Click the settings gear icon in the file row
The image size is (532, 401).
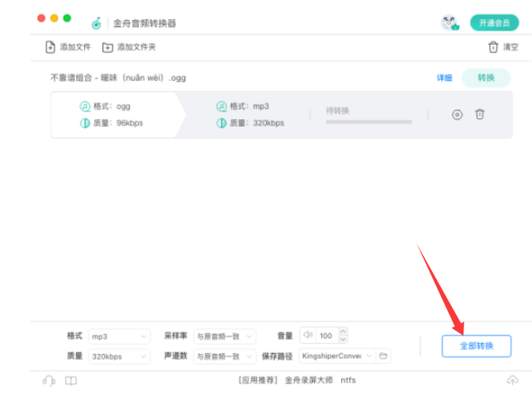pyautogui.click(x=457, y=115)
